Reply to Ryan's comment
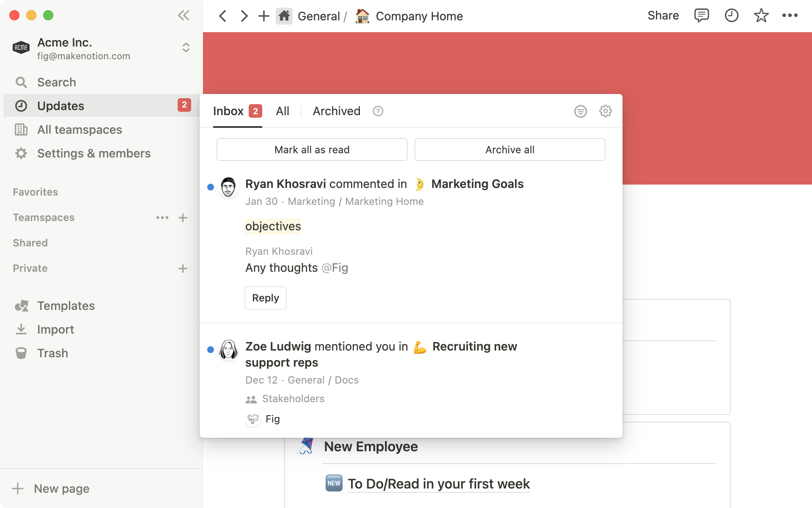The height and width of the screenshot is (508, 812). (x=265, y=298)
